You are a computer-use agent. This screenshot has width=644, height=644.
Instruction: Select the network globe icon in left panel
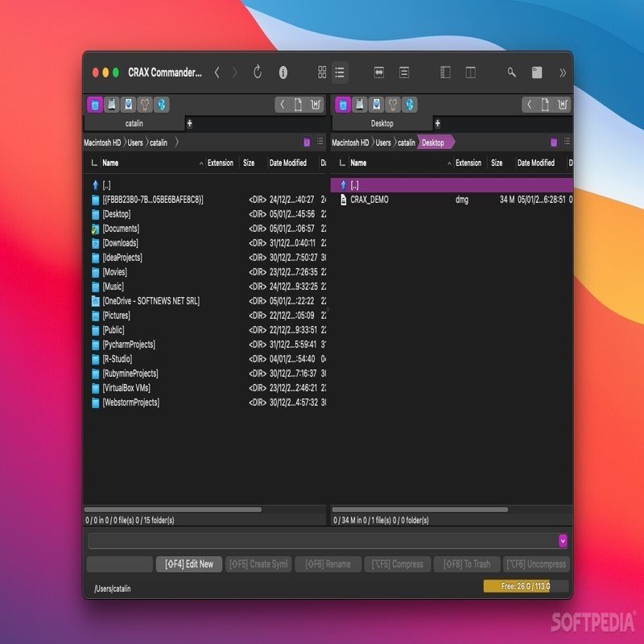[x=162, y=105]
